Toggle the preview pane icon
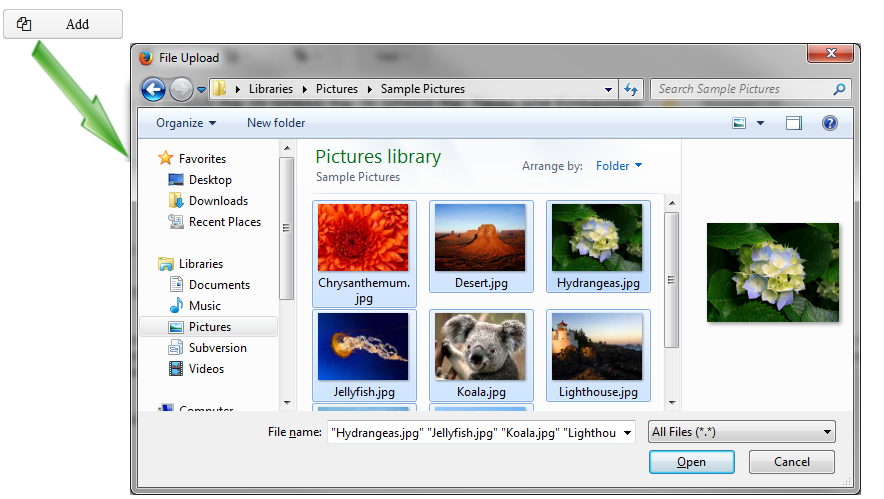This screenshot has width=884, height=499. click(794, 123)
